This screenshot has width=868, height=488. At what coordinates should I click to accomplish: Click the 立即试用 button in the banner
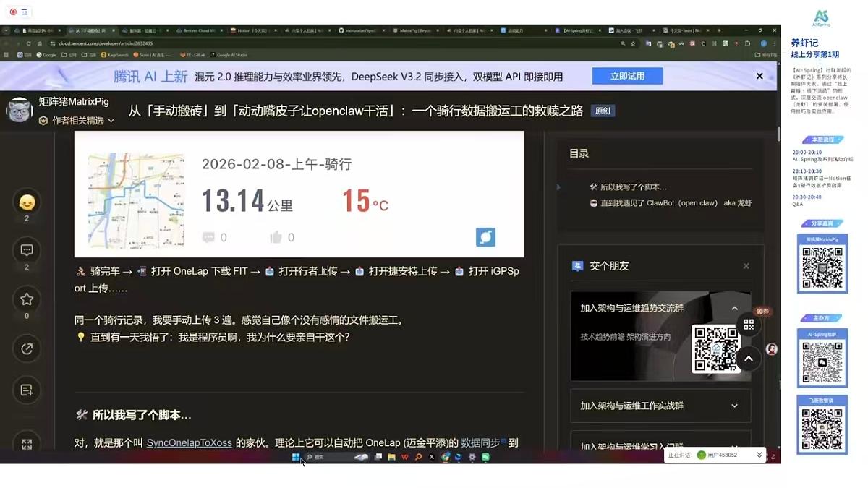[626, 76]
